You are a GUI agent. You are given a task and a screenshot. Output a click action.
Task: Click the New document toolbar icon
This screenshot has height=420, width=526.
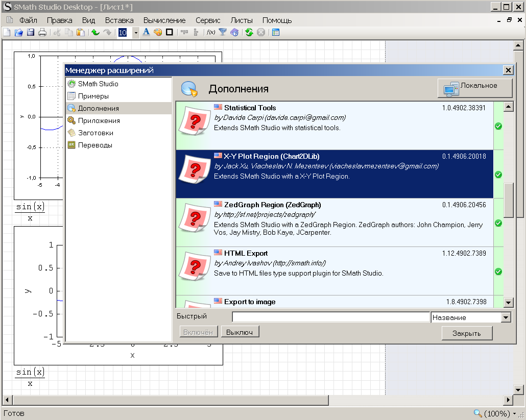7,33
